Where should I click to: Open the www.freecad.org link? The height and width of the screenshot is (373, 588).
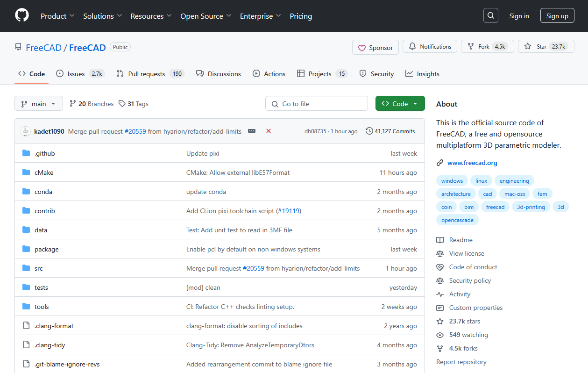(x=472, y=163)
